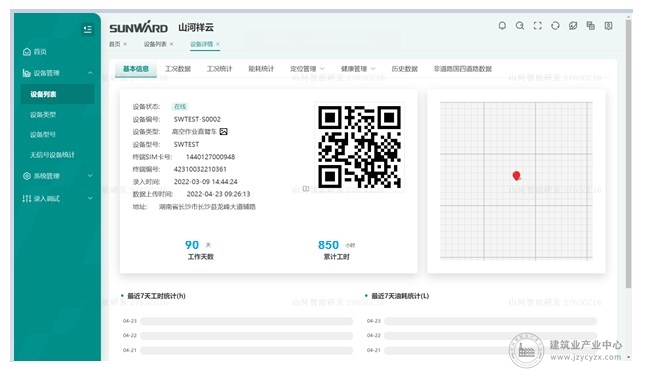The image size is (648, 378).
Task: Open search with the magnifier icon
Action: pos(519,26)
